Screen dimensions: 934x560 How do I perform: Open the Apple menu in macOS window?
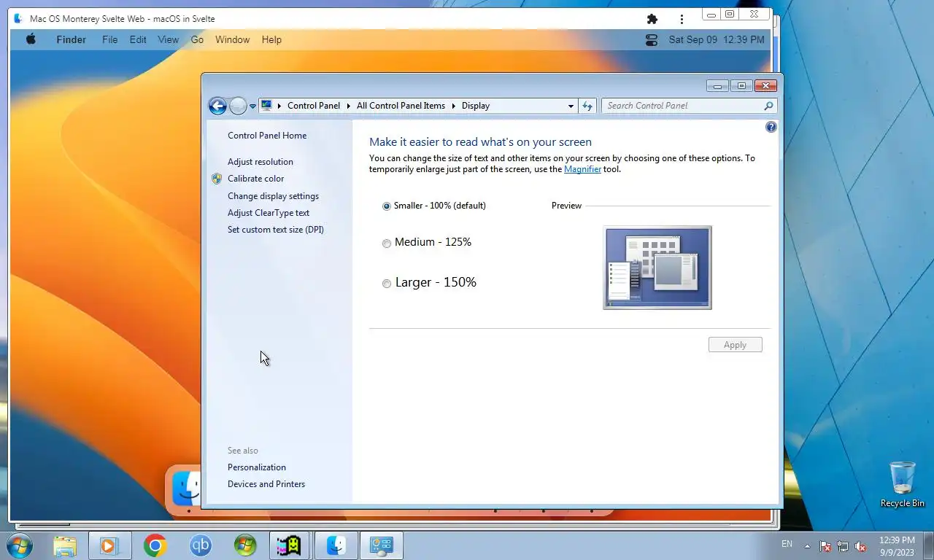click(31, 39)
